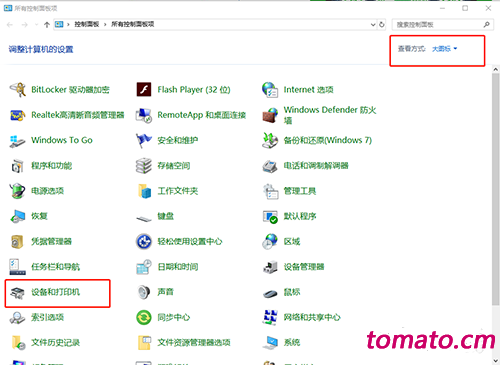Open the RemoteApp 和桌面连接 icon
Screen dimensions: 500x365
tap(144, 115)
